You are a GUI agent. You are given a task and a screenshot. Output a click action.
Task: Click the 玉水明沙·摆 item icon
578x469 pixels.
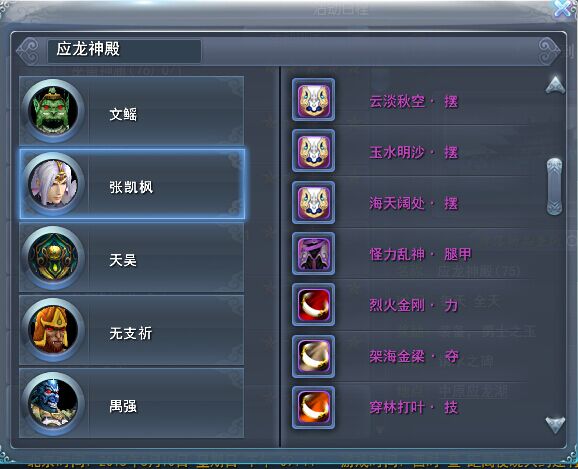[x=314, y=151]
